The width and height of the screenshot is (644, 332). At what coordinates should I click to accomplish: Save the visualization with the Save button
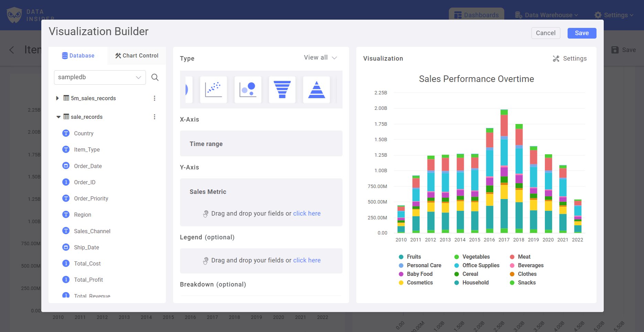click(581, 33)
